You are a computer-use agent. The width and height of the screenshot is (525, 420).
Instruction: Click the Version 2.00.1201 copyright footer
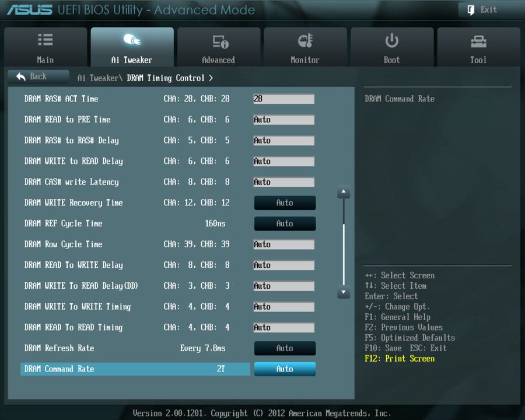point(262,414)
